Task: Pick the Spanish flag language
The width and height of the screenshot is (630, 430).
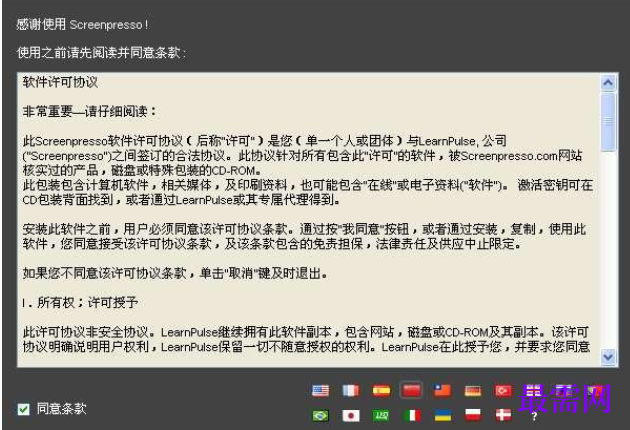Action: pos(381,390)
